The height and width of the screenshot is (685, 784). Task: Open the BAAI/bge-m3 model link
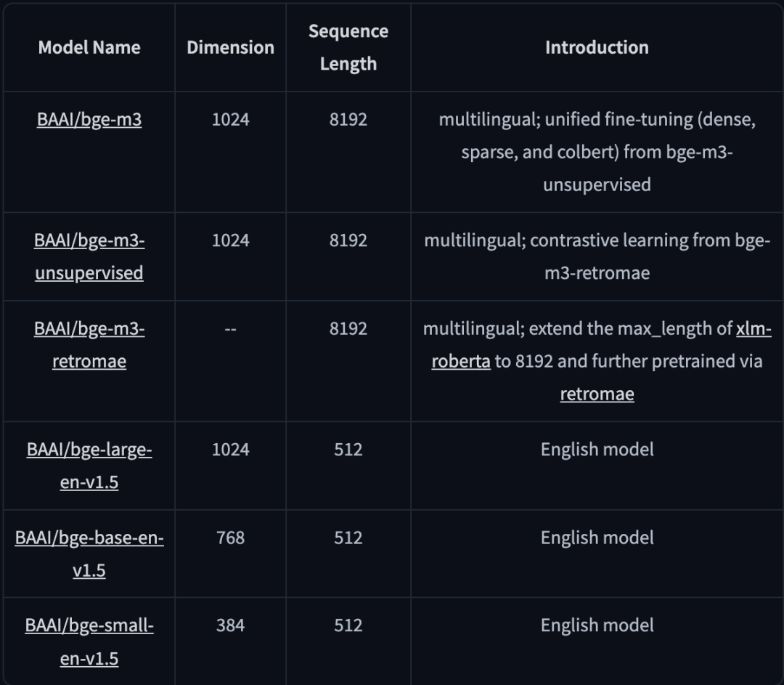(89, 120)
